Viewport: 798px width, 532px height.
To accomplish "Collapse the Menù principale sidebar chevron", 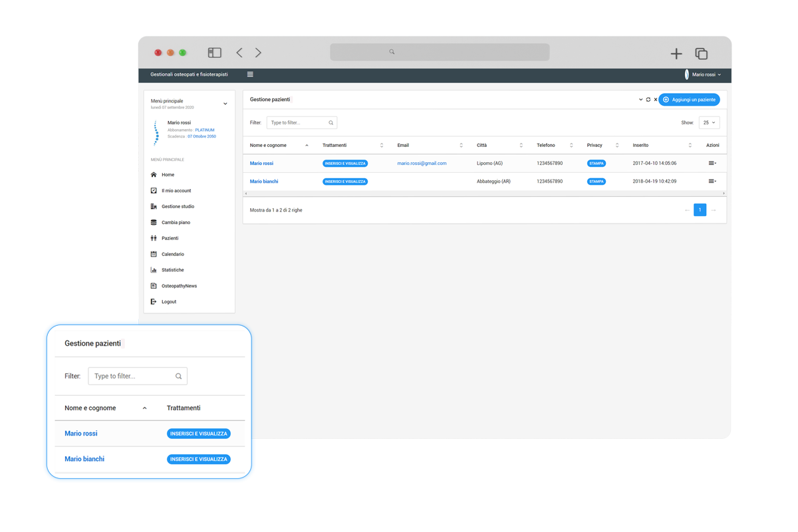I will click(x=225, y=104).
